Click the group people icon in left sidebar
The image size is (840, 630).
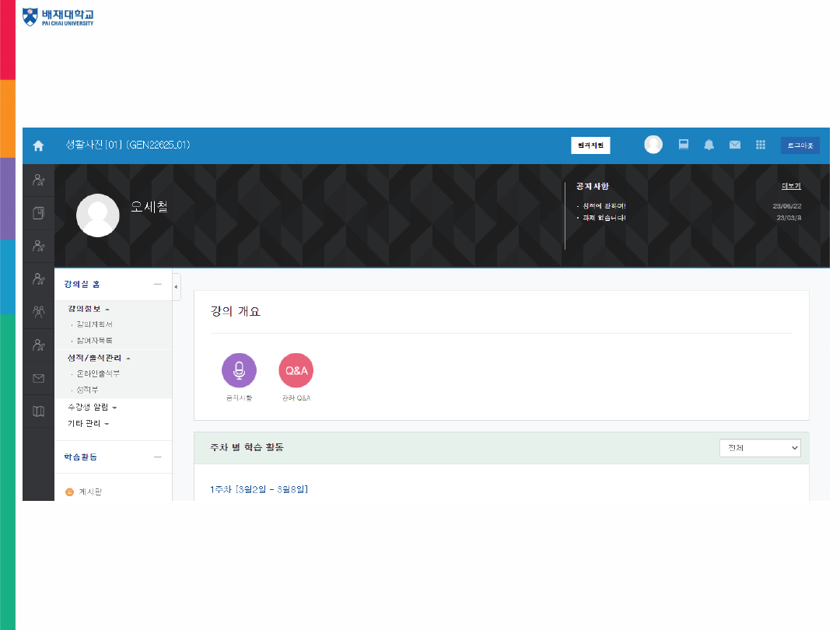38,312
